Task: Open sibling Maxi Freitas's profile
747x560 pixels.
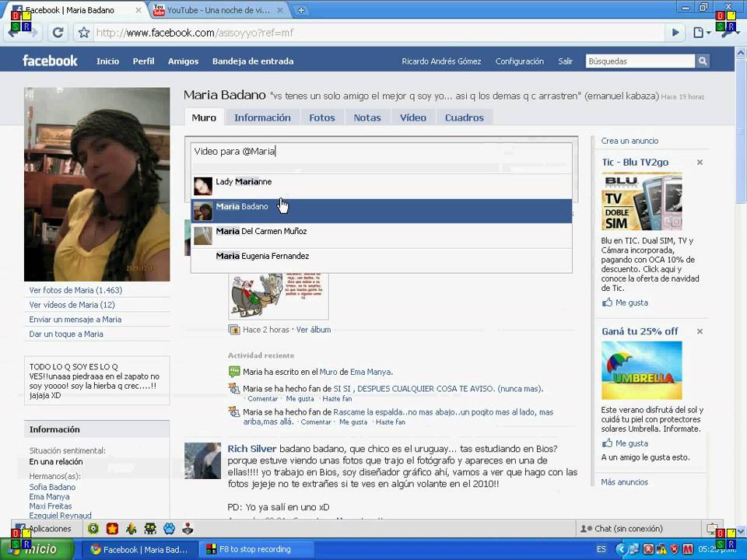Action: (51, 506)
